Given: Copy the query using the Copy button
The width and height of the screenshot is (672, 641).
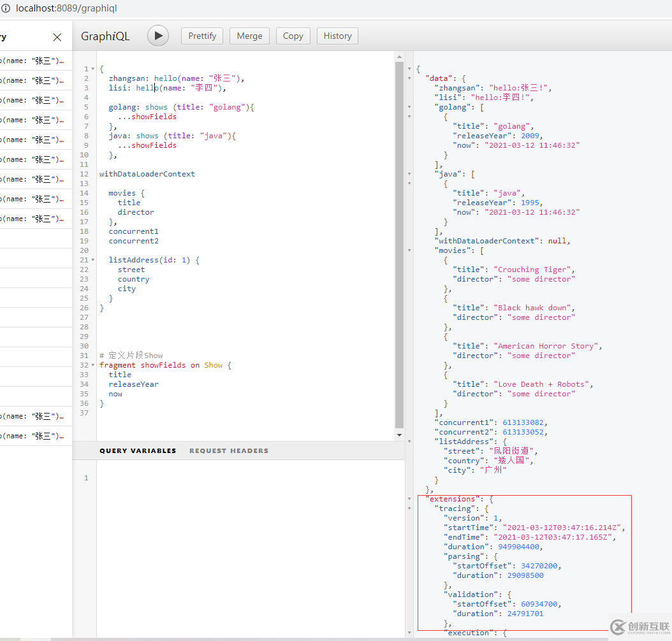Looking at the screenshot, I should point(293,36).
